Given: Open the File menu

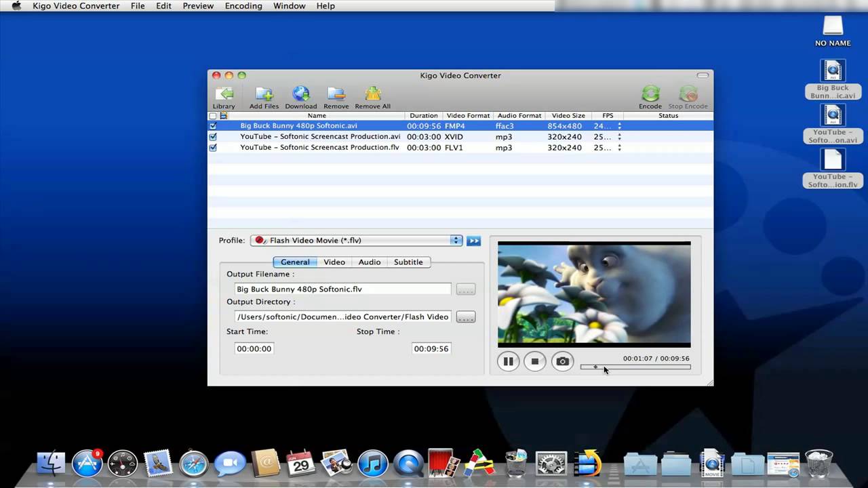Looking at the screenshot, I should pos(138,6).
